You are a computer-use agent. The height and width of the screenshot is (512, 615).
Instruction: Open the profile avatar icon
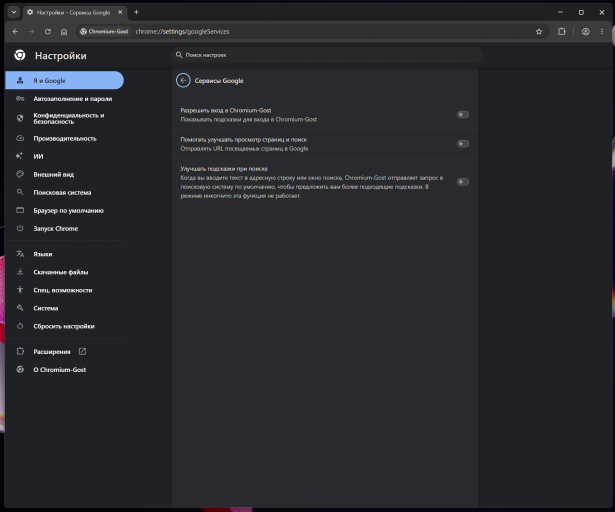586,31
